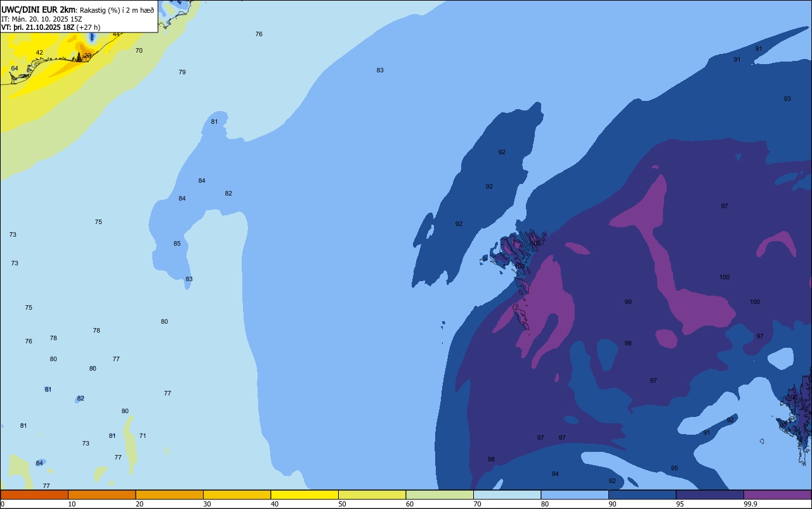This screenshot has width=812, height=509.
Task: Click the Rakastig (%) í 2 m hæð label
Action: click(117, 10)
